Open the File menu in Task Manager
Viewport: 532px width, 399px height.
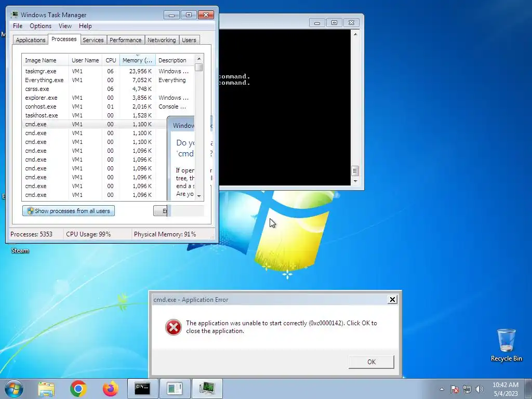(x=18, y=26)
